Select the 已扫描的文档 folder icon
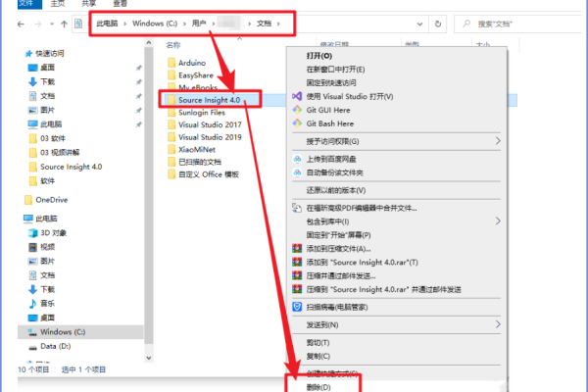This screenshot has height=392, width=588. pyautogui.click(x=171, y=162)
